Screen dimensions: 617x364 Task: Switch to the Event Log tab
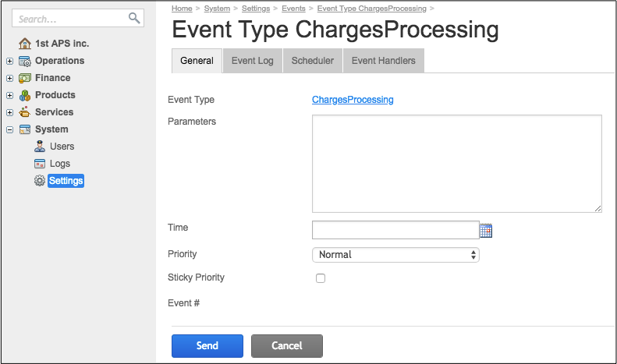click(x=252, y=61)
